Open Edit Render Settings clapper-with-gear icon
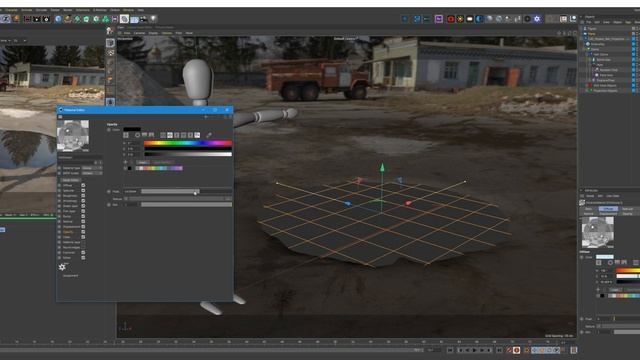Viewport: 640px width, 360px height. [x=46, y=19]
